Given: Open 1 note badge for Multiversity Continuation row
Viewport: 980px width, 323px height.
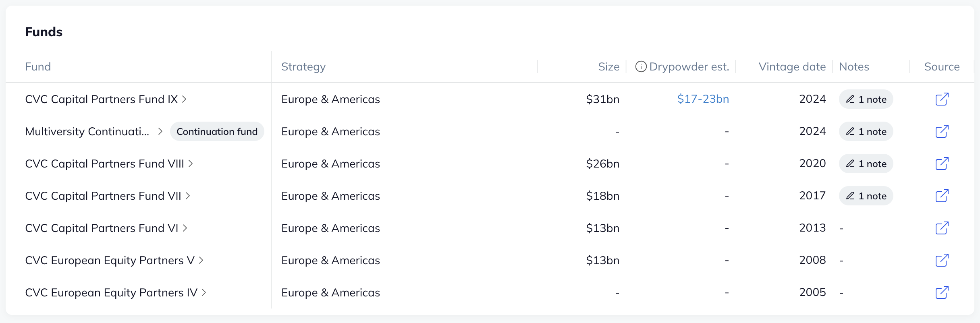Looking at the screenshot, I should click(x=866, y=131).
